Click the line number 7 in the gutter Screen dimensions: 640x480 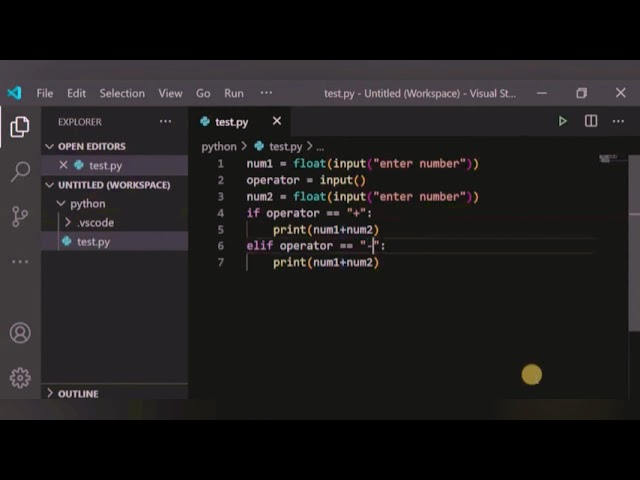(x=220, y=262)
